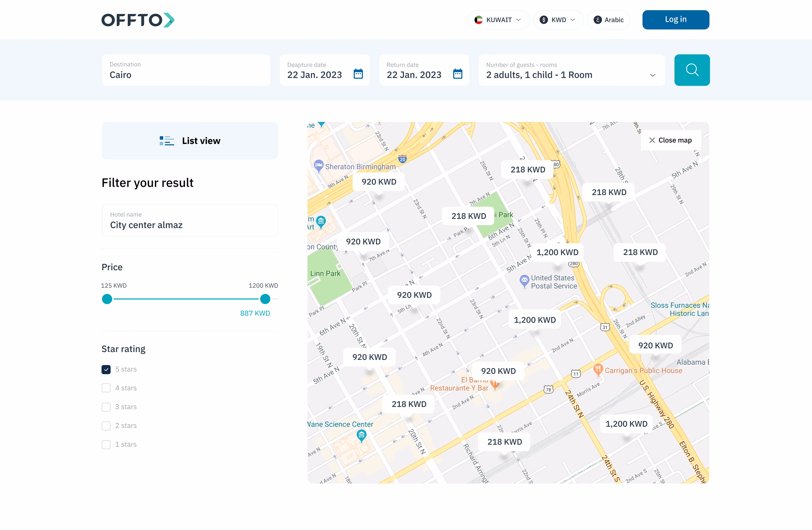812x530 pixels.
Task: Select 920 KWD marker near Sloss Furnaces
Action: [x=655, y=346]
